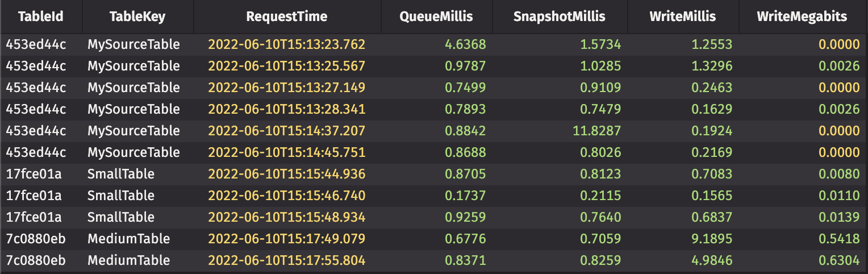The height and width of the screenshot is (274, 868).
Task: Select QueueMillis cell showing 4.6368
Action: 466,44
